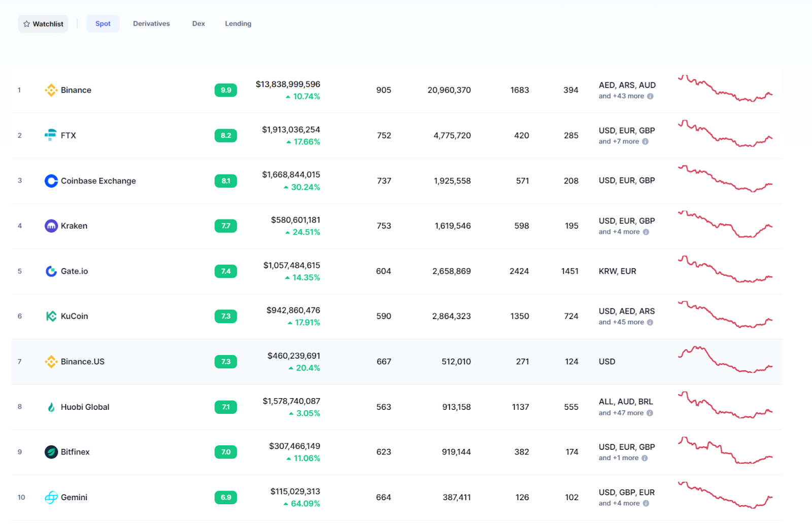Click the Kraken logo icon
The height and width of the screenshot is (524, 812).
tap(51, 226)
